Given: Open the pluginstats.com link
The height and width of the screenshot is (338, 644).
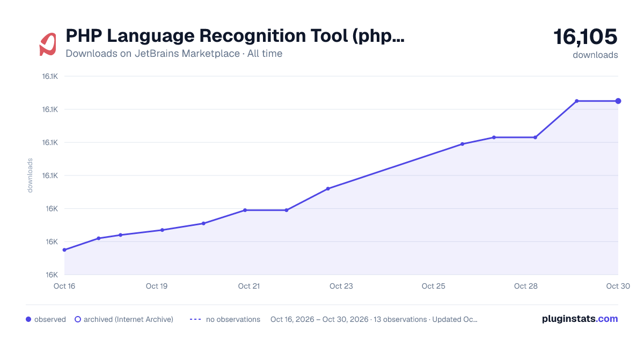Looking at the screenshot, I should point(580,319).
